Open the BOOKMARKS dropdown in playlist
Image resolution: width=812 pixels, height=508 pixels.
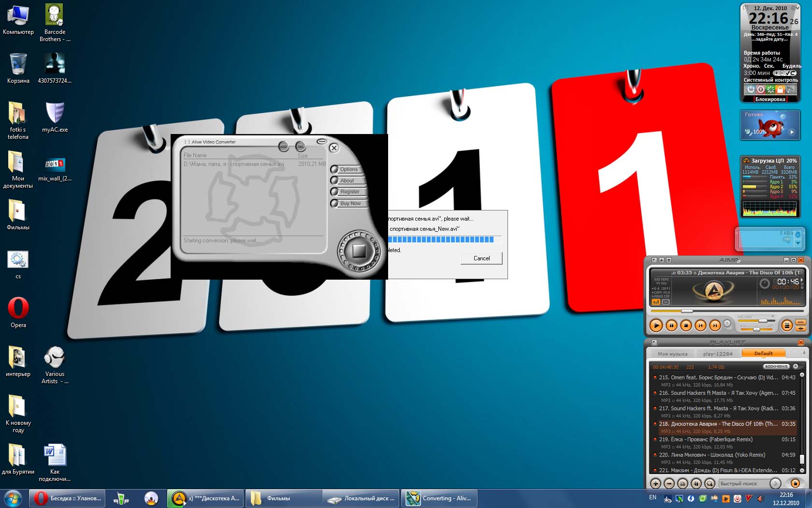[776, 366]
